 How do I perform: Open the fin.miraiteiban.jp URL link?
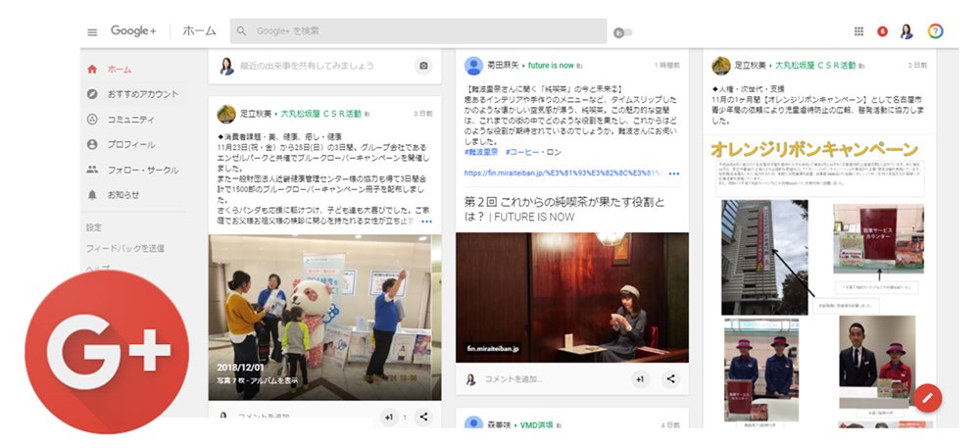563,174
